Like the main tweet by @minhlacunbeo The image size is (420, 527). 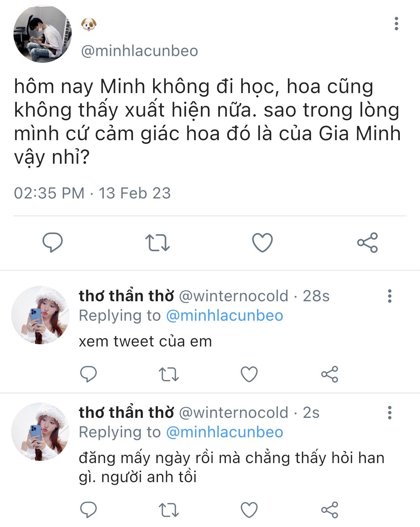click(262, 242)
